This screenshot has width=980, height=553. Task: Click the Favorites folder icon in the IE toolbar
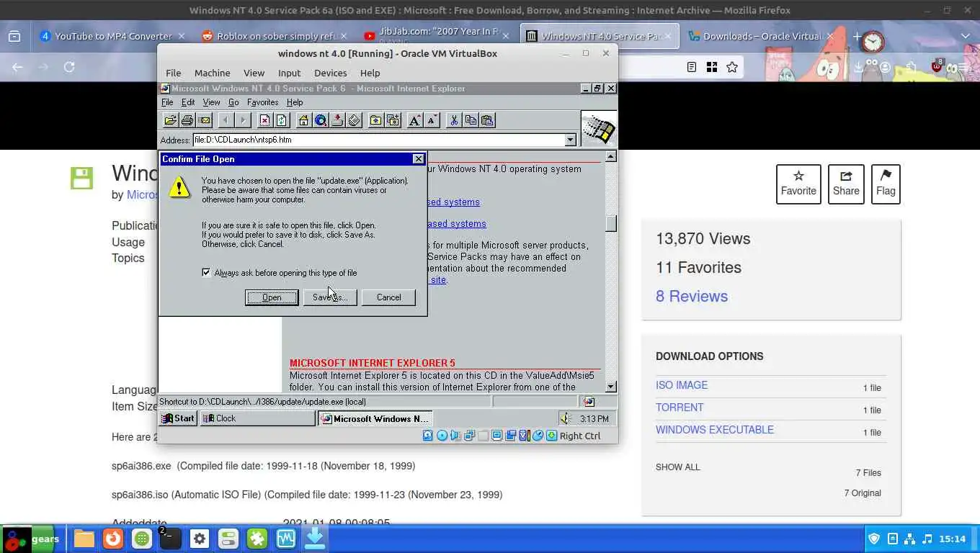[x=375, y=120]
